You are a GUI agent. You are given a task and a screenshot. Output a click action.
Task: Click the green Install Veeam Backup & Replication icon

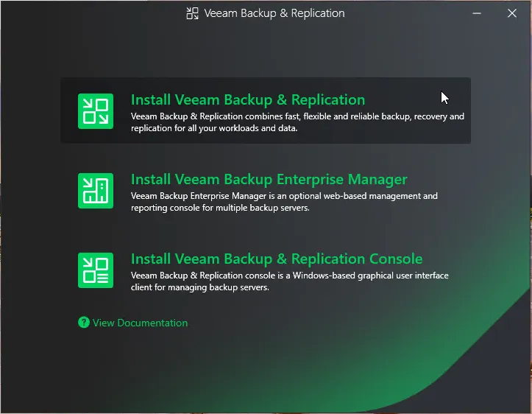[96, 111]
